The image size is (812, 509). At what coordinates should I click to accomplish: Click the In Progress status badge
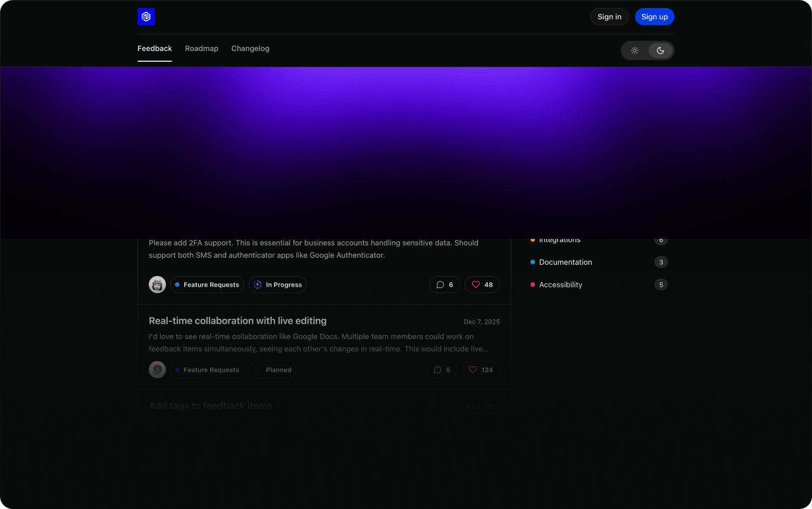pyautogui.click(x=278, y=285)
